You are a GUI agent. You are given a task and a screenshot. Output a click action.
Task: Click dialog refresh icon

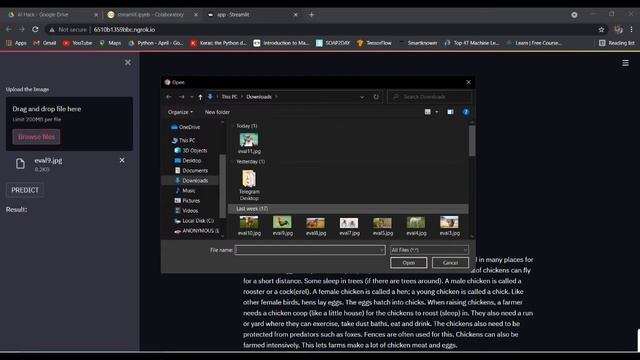376,97
